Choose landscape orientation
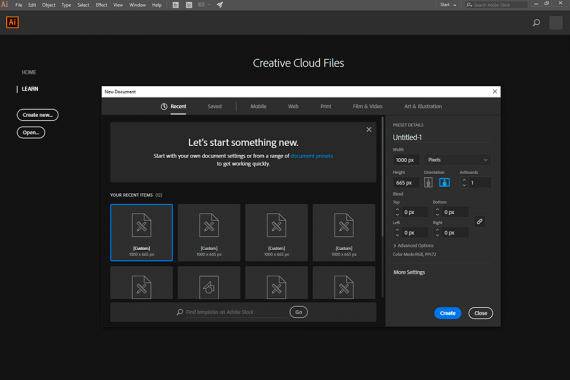570x380 pixels. click(444, 183)
